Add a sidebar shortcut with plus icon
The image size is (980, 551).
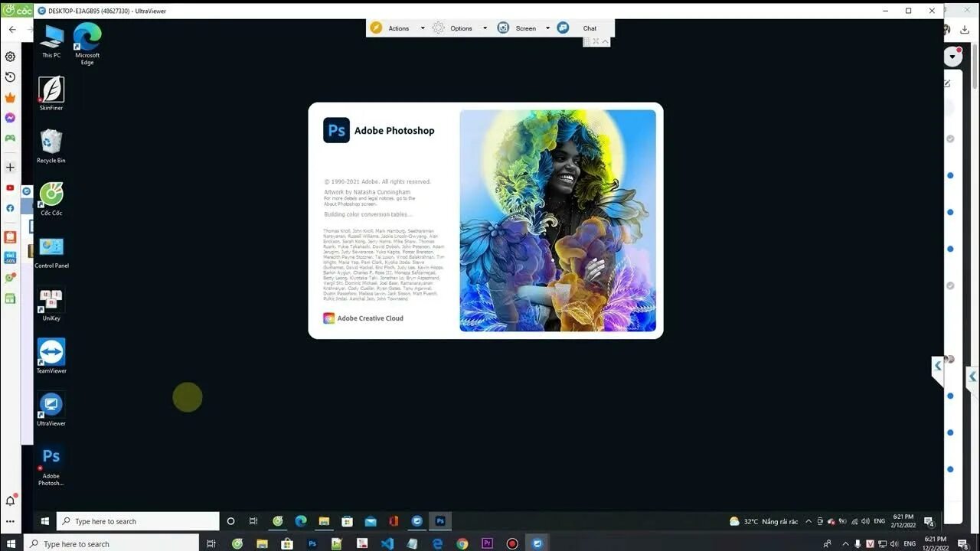[x=10, y=167]
